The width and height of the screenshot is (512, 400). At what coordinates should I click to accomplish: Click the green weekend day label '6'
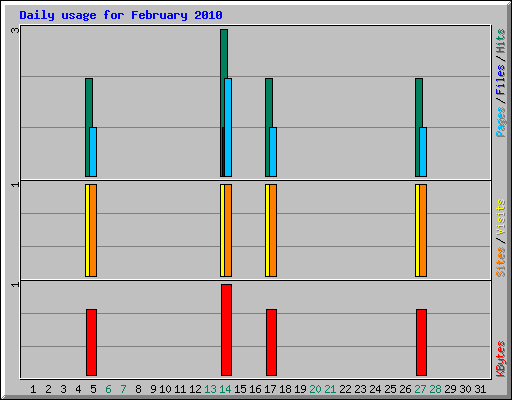pyautogui.click(x=108, y=389)
